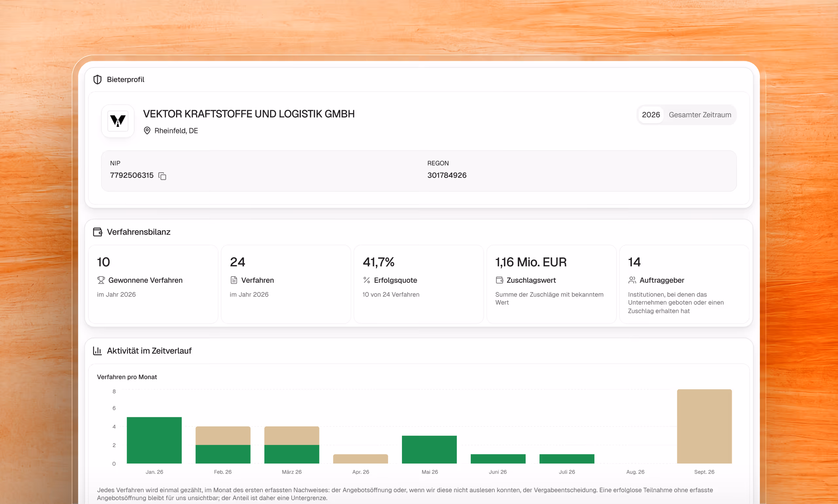838x504 pixels.
Task: Click the NIP value 7792506315
Action: (132, 175)
